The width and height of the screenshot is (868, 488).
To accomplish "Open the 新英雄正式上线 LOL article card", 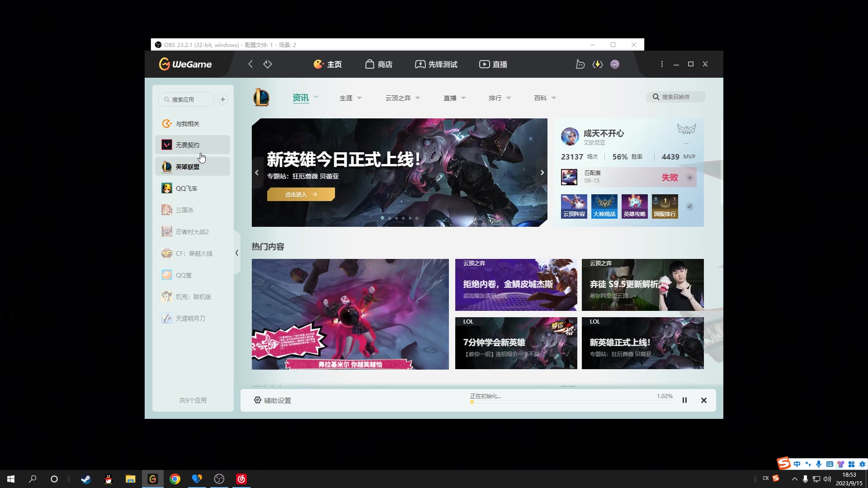I will click(x=642, y=343).
